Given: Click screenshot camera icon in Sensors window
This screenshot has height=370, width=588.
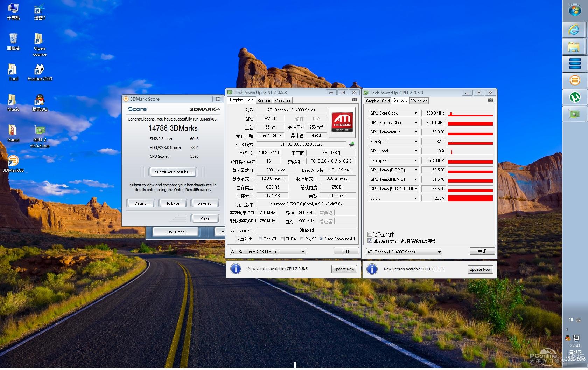Looking at the screenshot, I should (491, 100).
